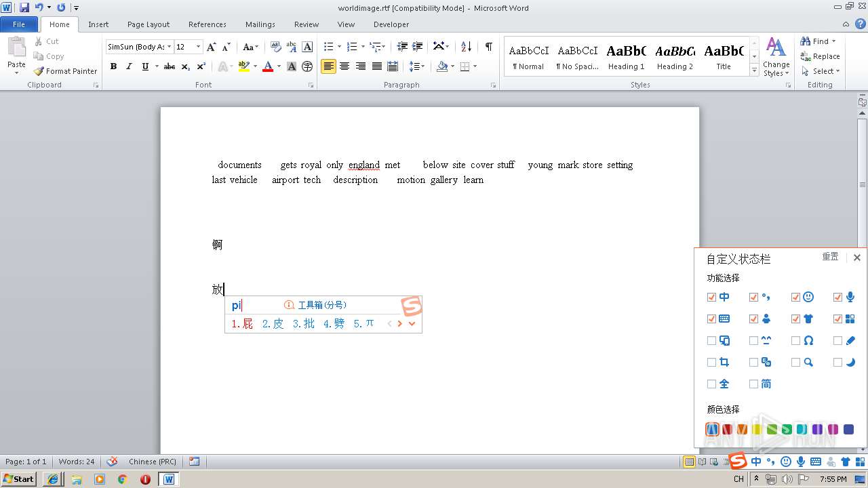Enable the night mode moon checkbox

coord(837,363)
